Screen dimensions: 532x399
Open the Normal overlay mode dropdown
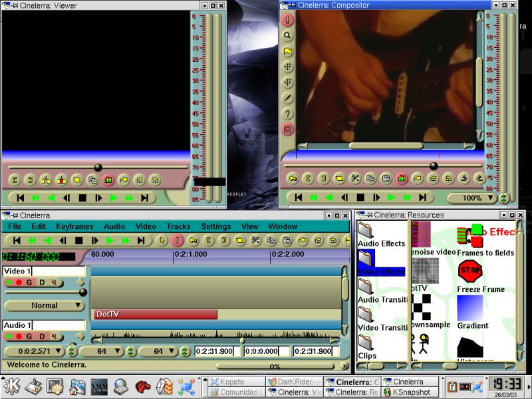pos(45,305)
